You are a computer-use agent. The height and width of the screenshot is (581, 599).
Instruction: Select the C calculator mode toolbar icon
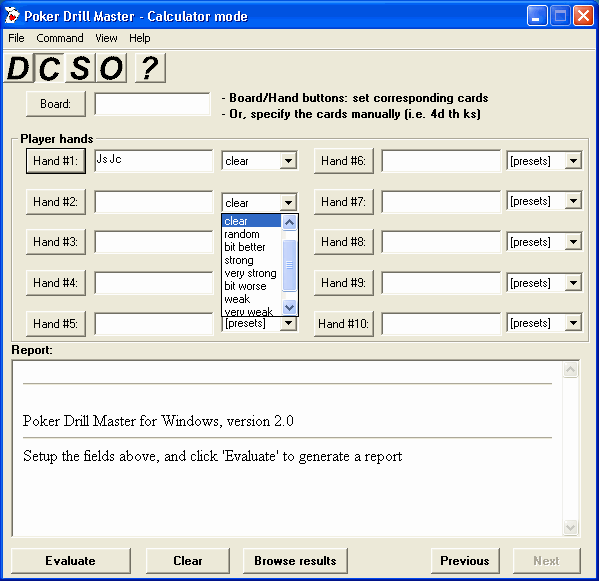click(x=49, y=68)
